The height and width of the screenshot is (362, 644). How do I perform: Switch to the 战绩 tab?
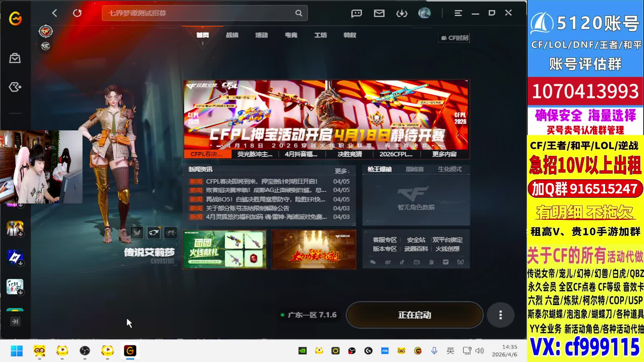(x=232, y=35)
